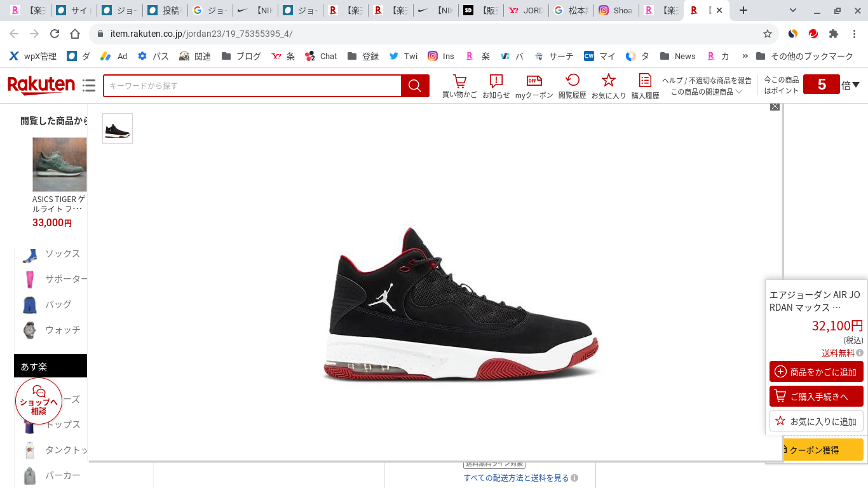Open the Chat bookmark
868x488 pixels.
[321, 56]
